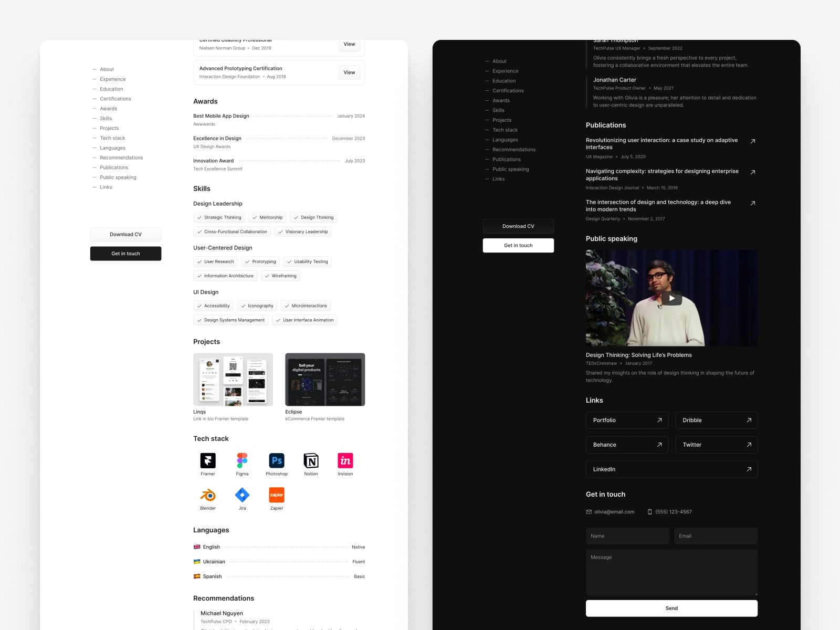Screen dimensions: 840x630
Task: Click olivia@email.com email address
Action: [614, 512]
